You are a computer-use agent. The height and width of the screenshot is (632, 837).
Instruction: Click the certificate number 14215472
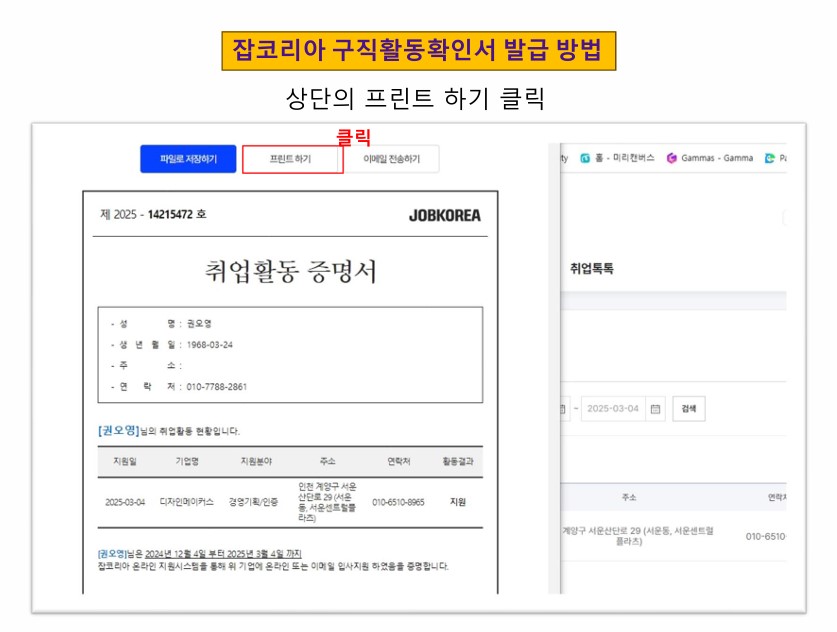tap(170, 215)
